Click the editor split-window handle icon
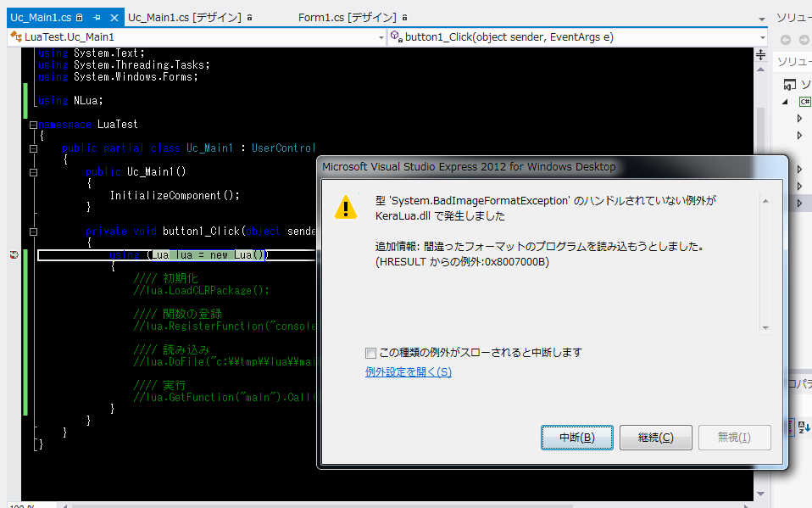Image resolution: width=812 pixels, height=508 pixels. pyautogui.click(x=761, y=54)
